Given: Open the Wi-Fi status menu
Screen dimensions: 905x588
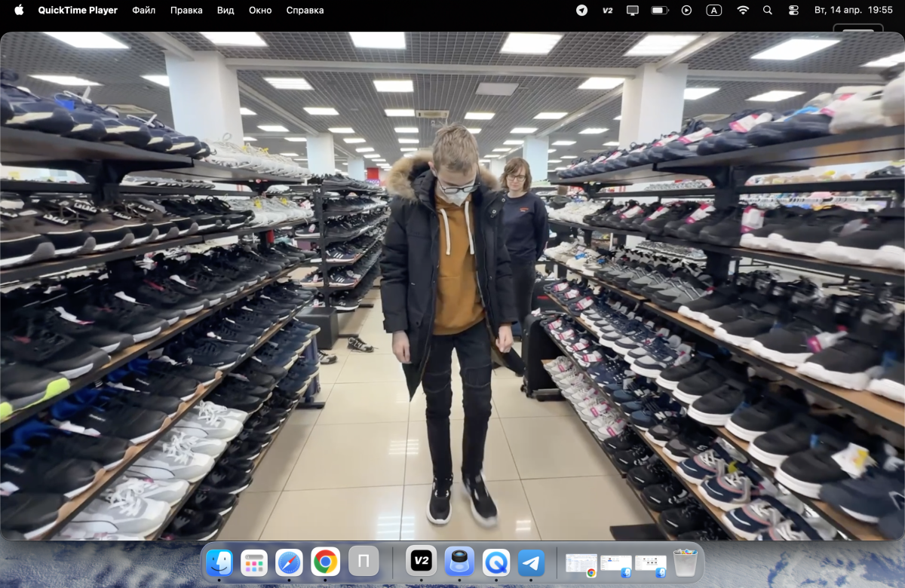Looking at the screenshot, I should pos(743,11).
